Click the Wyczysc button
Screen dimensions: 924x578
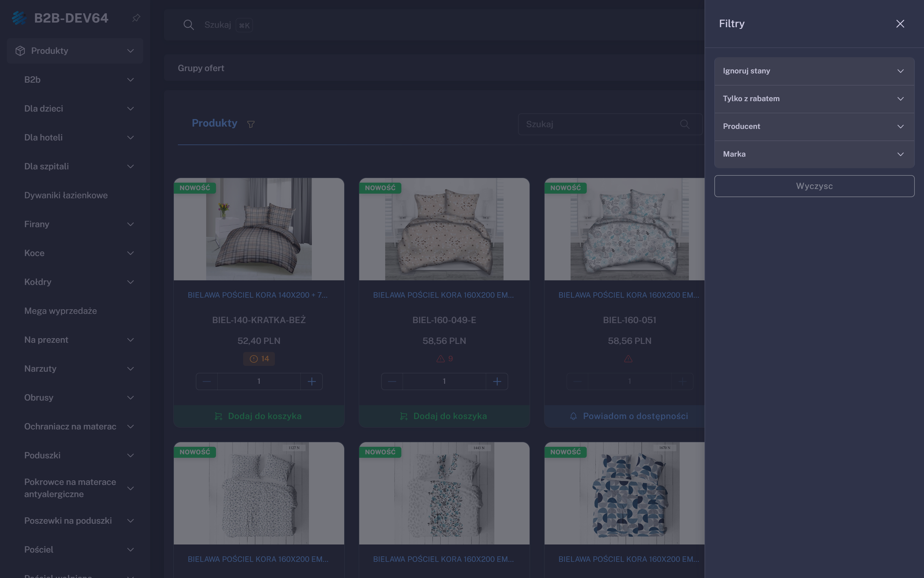point(814,186)
